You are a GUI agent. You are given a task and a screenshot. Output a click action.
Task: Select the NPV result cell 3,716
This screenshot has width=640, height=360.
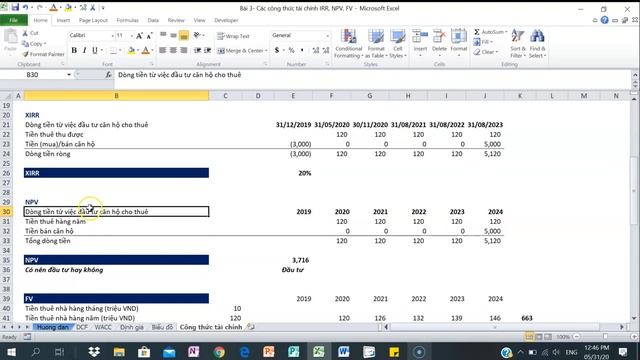point(293,260)
